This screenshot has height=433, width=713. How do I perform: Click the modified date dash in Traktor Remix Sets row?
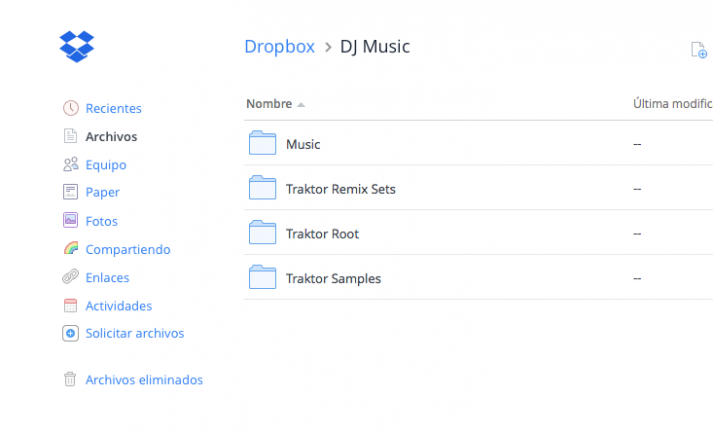pos(637,189)
